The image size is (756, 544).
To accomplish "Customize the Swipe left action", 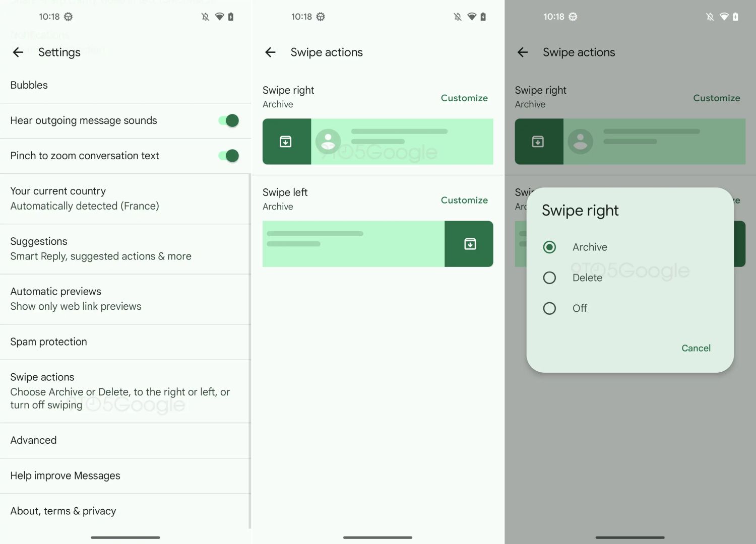I will point(464,200).
